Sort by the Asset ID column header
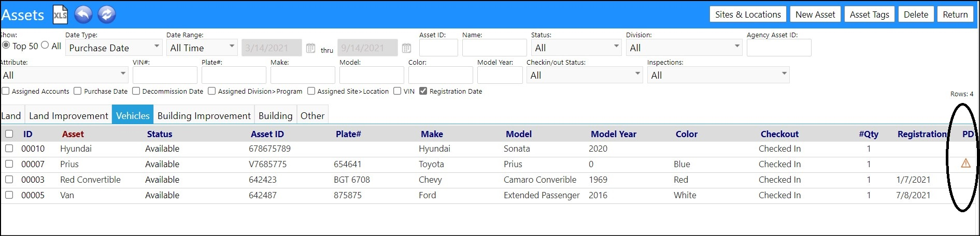The image size is (980, 236). pyautogui.click(x=267, y=134)
